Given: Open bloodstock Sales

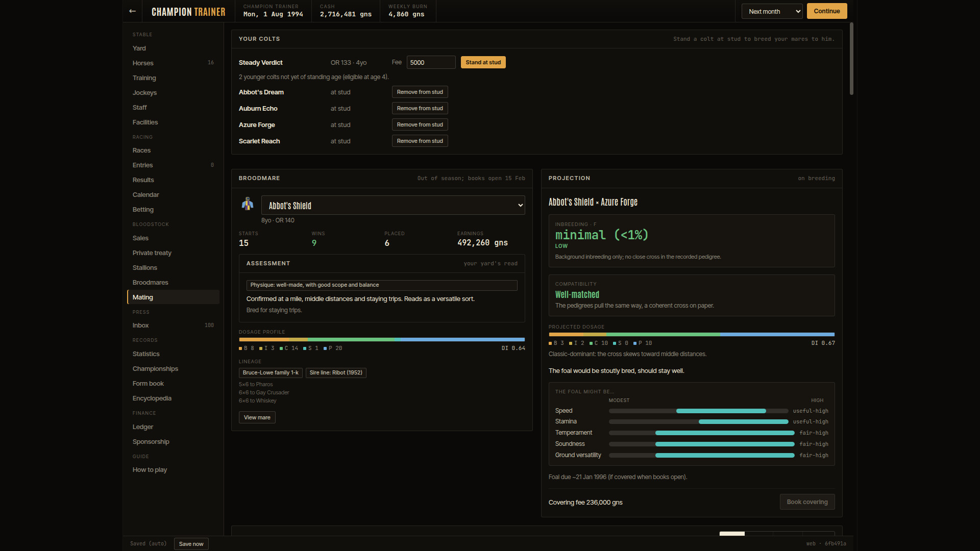Looking at the screenshot, I should click(173, 238).
